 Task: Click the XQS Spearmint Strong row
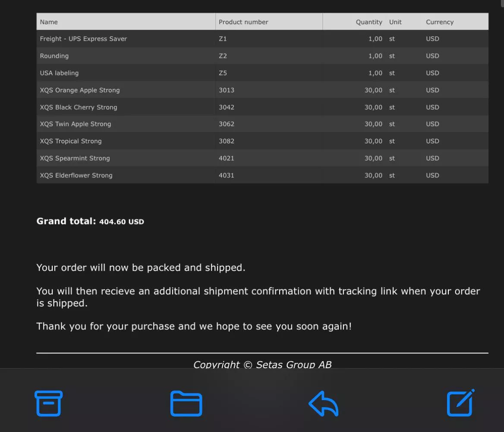[x=75, y=158]
